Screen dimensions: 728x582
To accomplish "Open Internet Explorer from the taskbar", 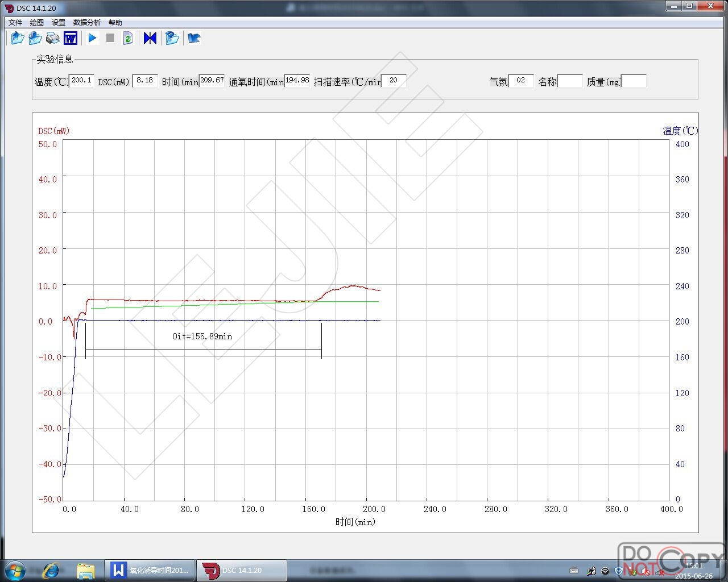I will 51,570.
